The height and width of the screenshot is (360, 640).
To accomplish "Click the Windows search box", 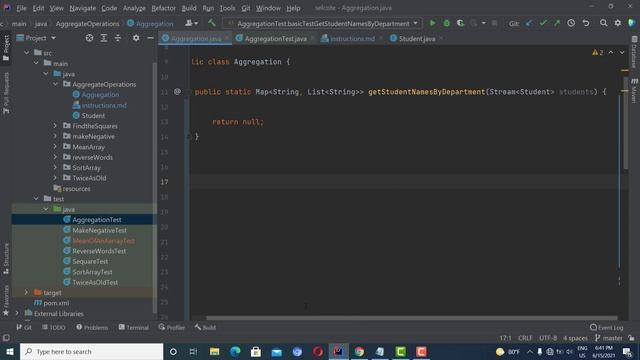I will click(91, 351).
